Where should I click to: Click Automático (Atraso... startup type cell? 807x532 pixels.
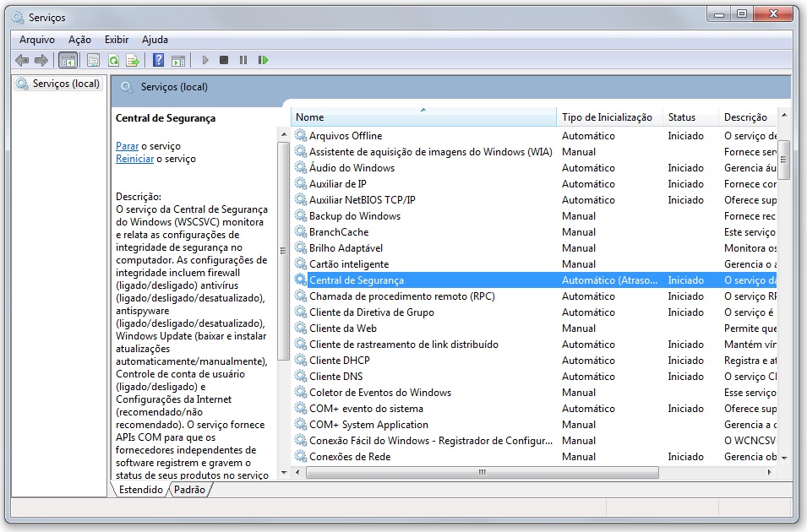(x=609, y=280)
